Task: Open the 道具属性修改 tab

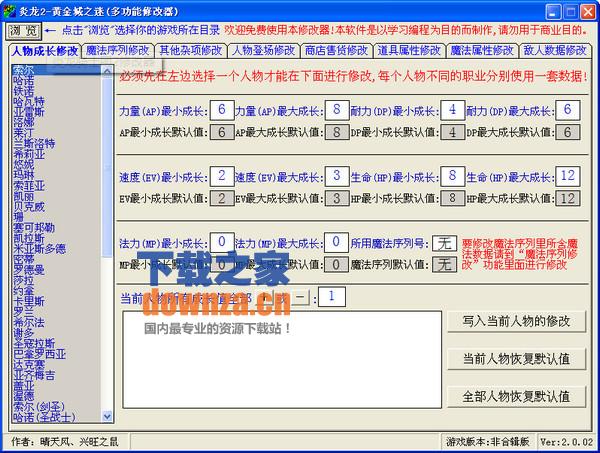Action: 409,51
